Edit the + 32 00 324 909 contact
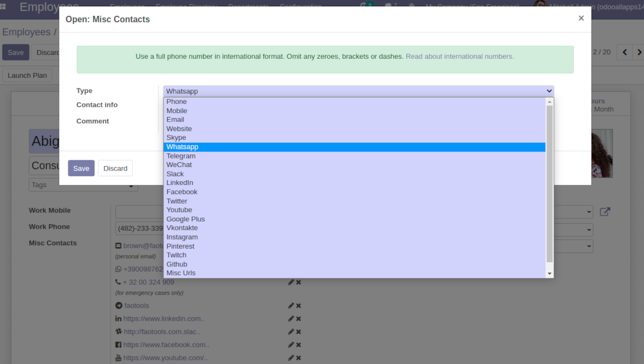Screen dimensions: 644x364 [x=291, y=282]
